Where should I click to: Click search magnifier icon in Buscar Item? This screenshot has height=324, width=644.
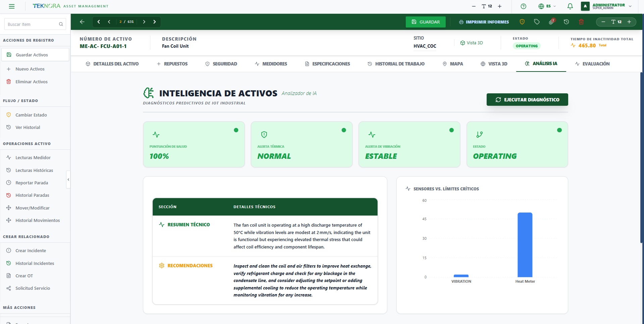tap(61, 24)
